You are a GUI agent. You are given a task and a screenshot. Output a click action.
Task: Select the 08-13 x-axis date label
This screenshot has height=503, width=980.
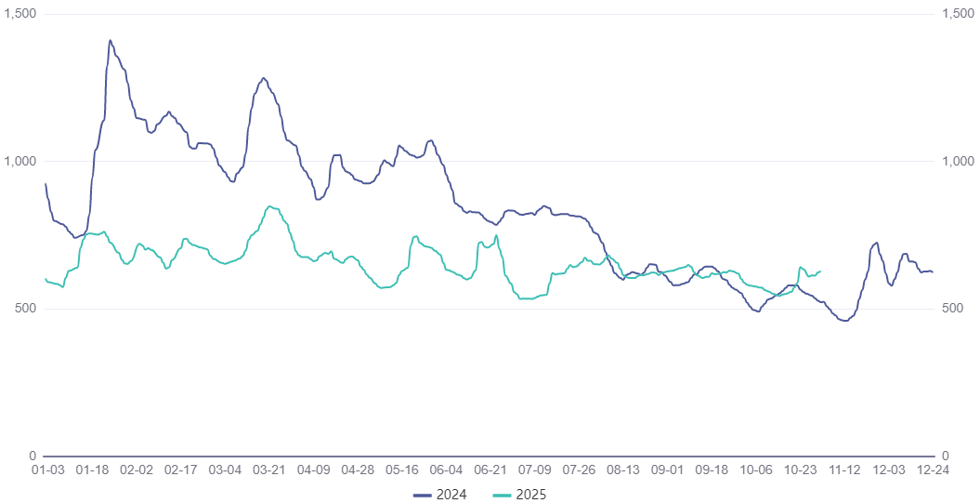pyautogui.click(x=623, y=470)
